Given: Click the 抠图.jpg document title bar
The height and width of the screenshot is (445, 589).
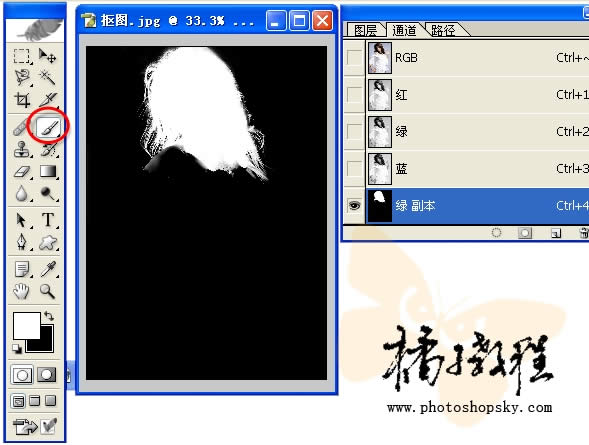Looking at the screenshot, I should point(207,20).
